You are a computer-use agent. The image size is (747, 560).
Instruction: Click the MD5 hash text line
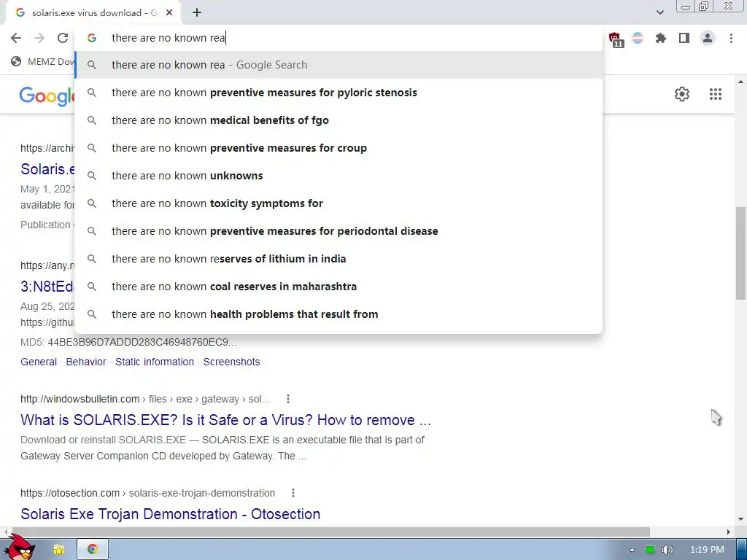(x=128, y=342)
